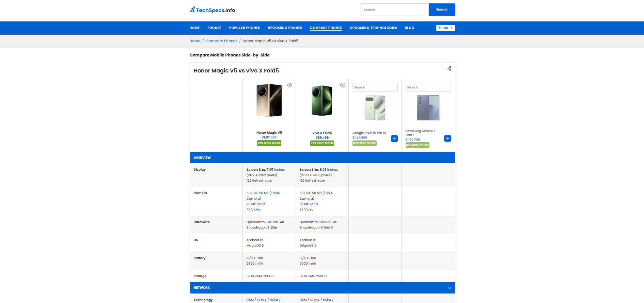Click the Battery row label
This screenshot has width=644, height=303.
pos(200,258)
